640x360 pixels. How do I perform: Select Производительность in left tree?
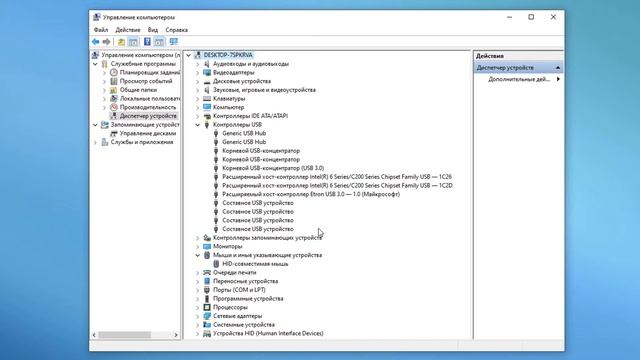148,107
